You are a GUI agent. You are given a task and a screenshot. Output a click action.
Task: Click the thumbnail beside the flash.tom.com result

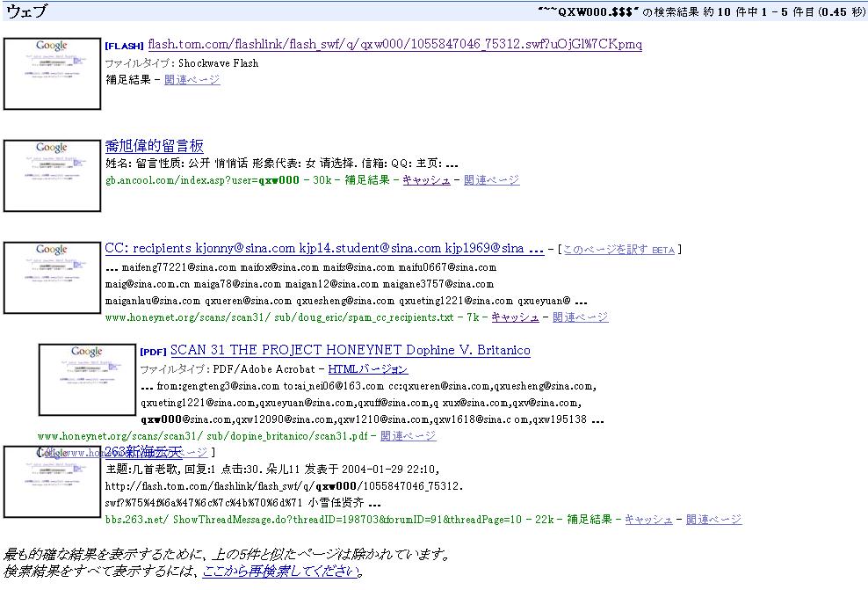click(x=52, y=73)
